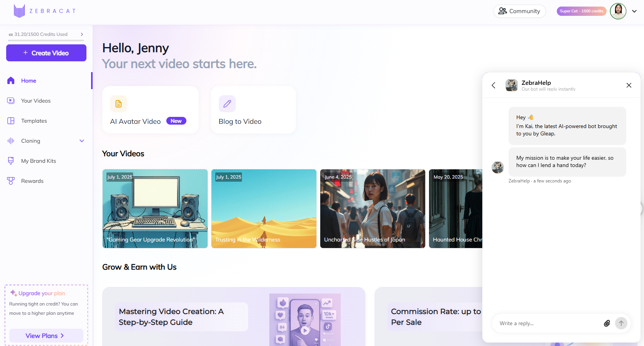
Task: Play the guide video preview
Action: click(305, 330)
